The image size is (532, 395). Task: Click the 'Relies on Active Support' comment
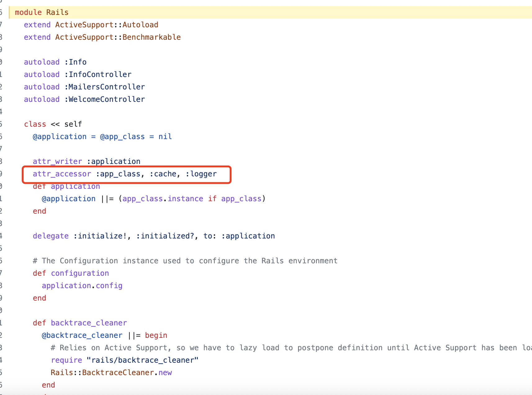coord(291,348)
